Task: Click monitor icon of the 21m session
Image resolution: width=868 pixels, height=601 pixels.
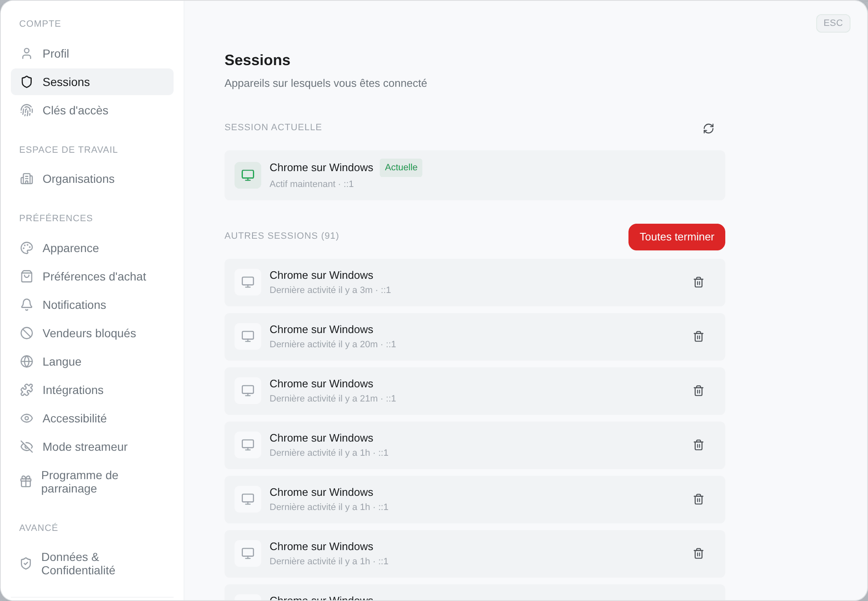Action: point(248,391)
